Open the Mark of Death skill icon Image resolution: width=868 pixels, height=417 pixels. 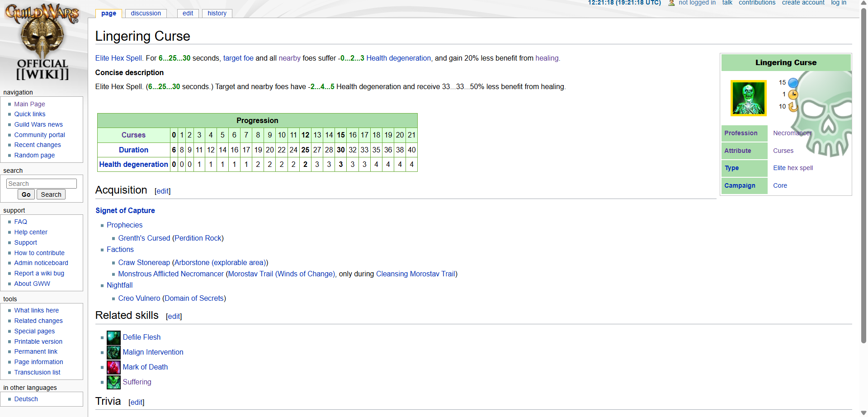(113, 367)
